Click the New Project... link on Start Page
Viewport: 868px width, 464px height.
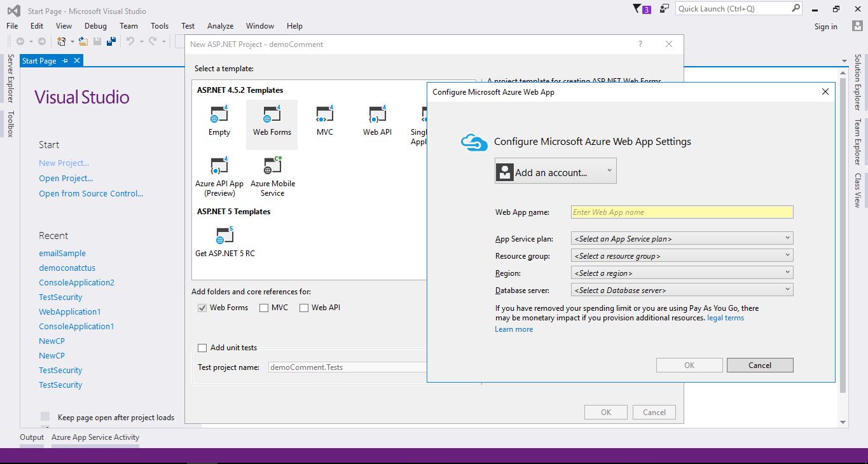pyautogui.click(x=64, y=163)
